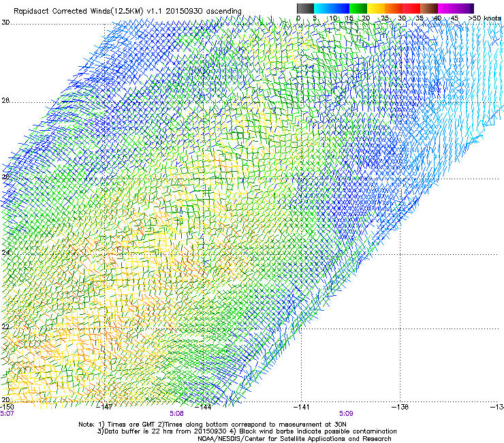Viewport: 504px width, 443px height.
Task: Click the legend tick label '5'
Action: 315,18
